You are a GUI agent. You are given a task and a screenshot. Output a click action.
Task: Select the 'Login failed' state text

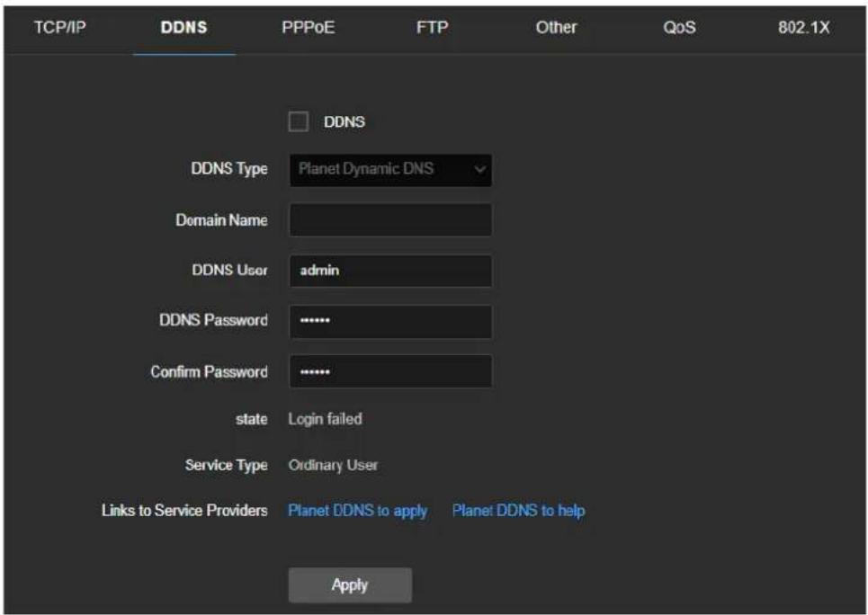pos(325,419)
